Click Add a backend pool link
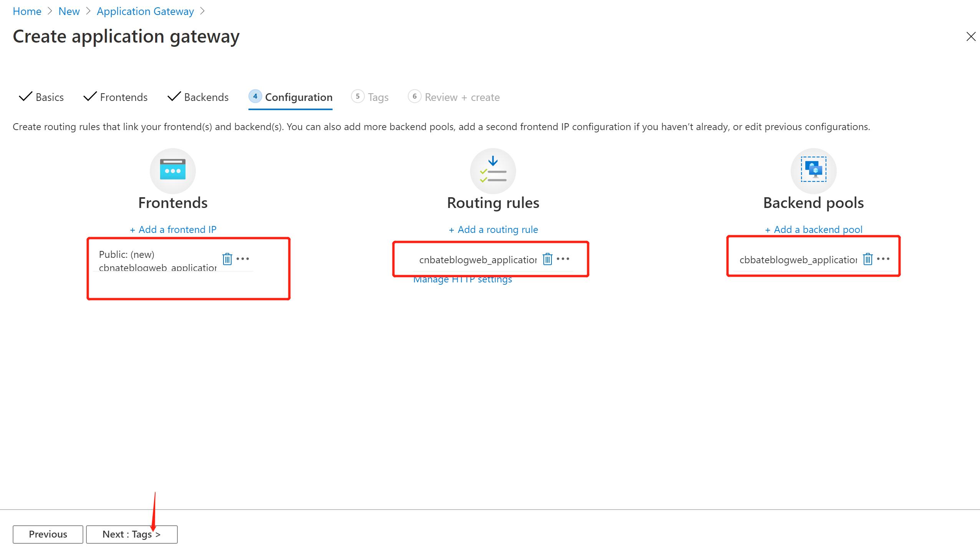 (814, 229)
